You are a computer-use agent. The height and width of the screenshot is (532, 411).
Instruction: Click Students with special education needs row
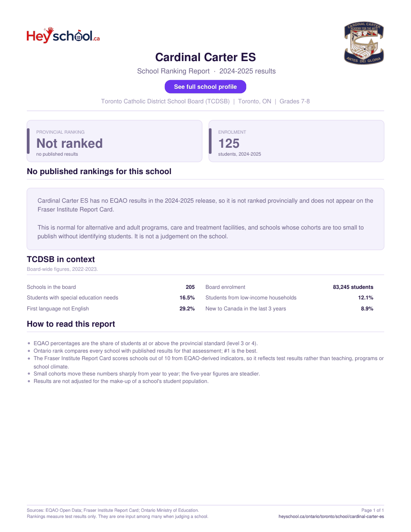point(111,298)
